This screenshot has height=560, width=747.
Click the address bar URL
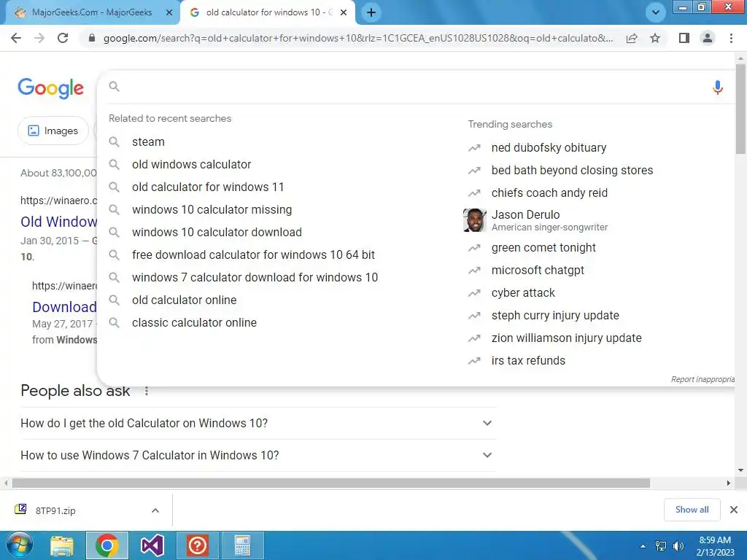[357, 38]
